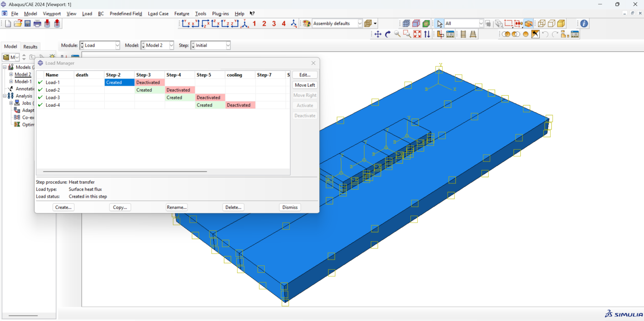Activate the Magnify View tool

pyautogui.click(x=397, y=34)
